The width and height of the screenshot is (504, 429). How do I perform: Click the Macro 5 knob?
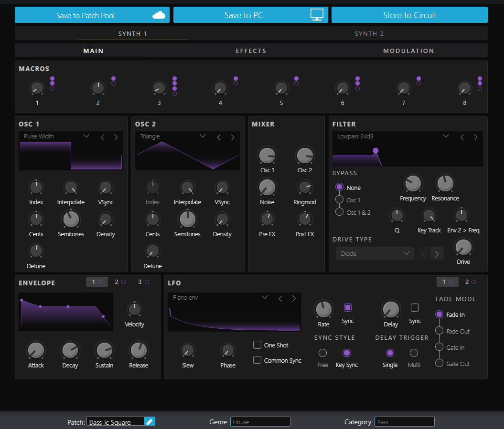(281, 88)
